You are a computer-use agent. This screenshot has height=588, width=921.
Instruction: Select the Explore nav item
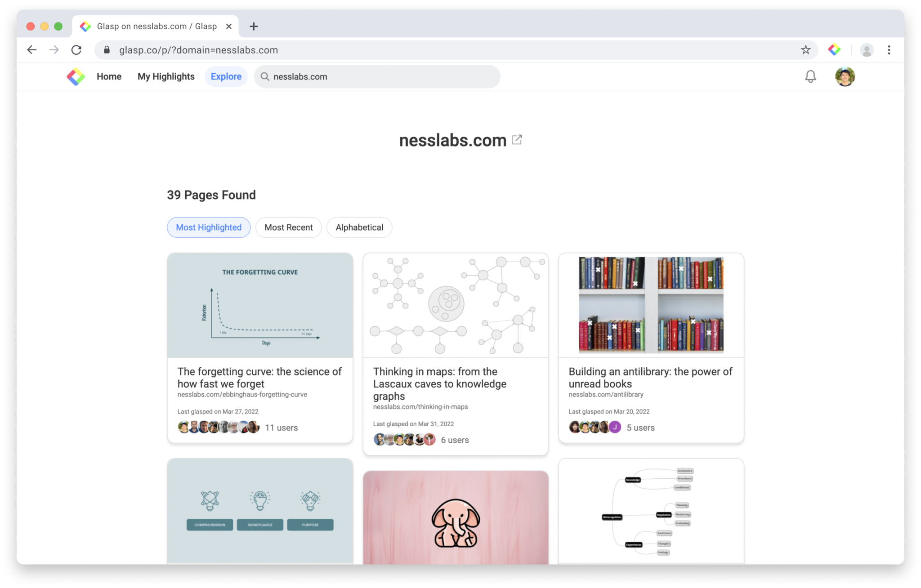(x=226, y=77)
